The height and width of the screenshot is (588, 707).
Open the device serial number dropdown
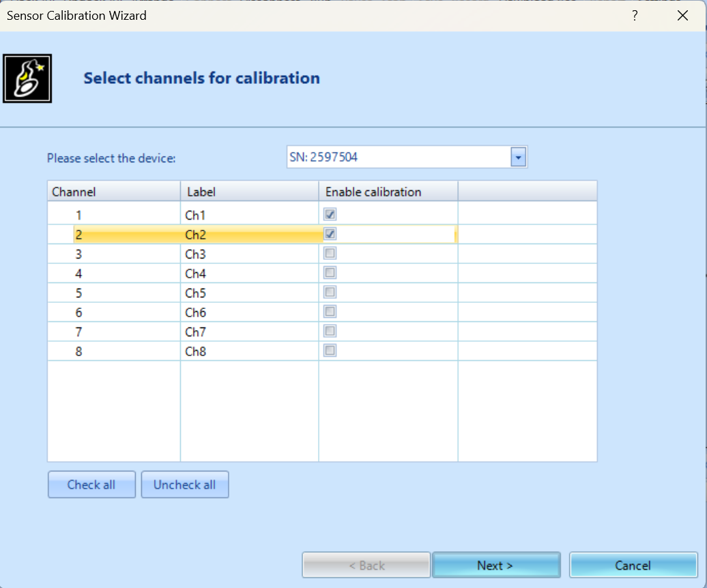click(x=519, y=158)
